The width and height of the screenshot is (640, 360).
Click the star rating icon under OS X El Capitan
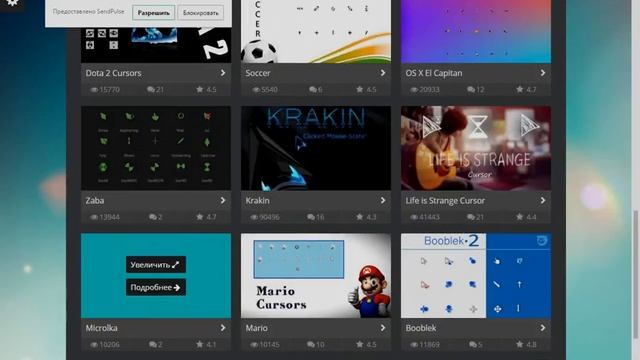coord(520,89)
